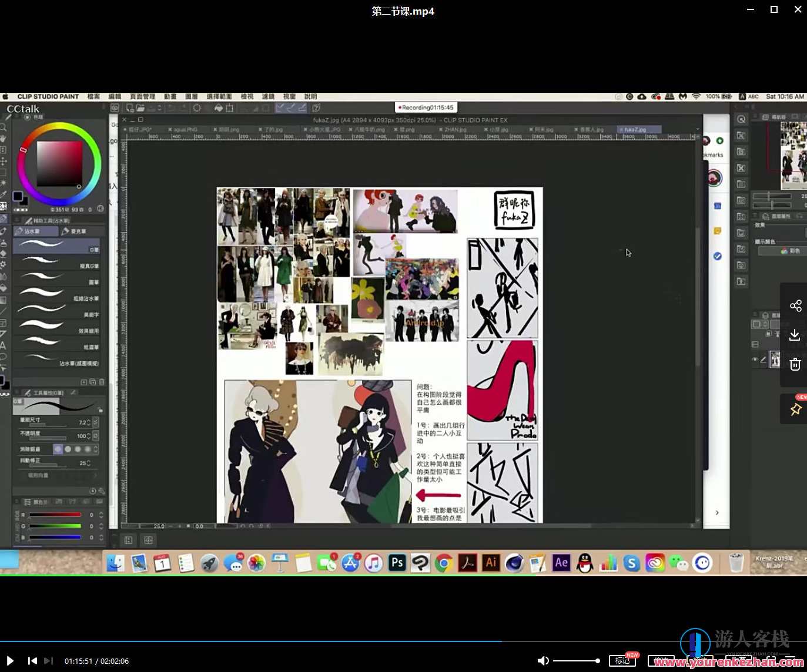
Task: Expand the sidebar chevron arrow at bottom right
Action: tap(717, 513)
